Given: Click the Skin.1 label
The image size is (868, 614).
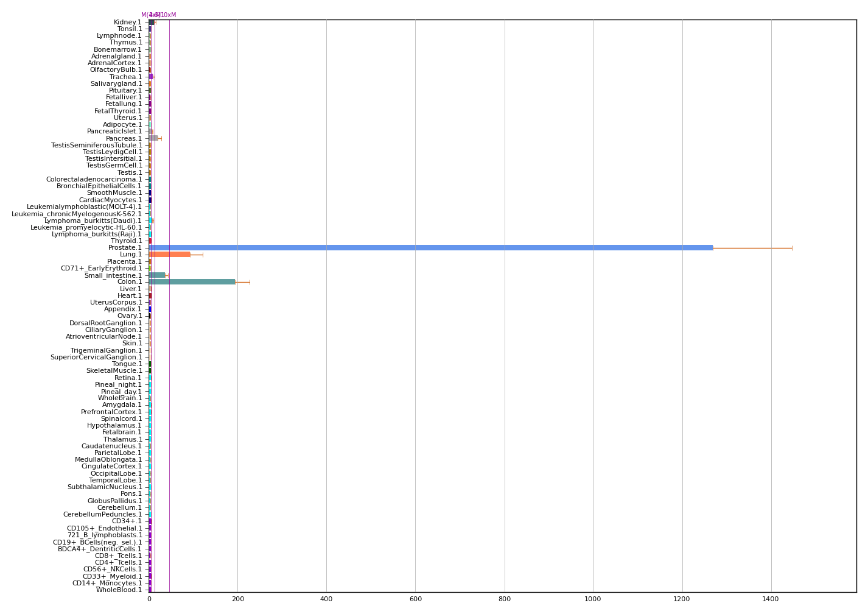Looking at the screenshot, I should click(x=131, y=344).
